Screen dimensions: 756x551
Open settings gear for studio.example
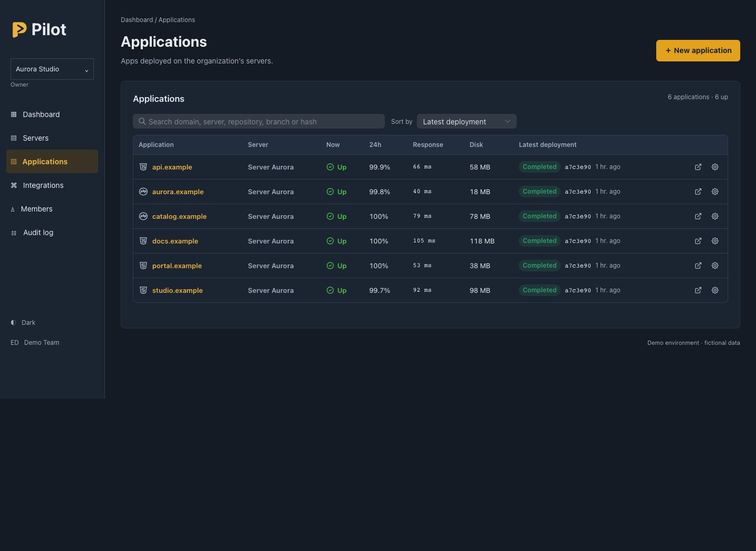pos(715,290)
